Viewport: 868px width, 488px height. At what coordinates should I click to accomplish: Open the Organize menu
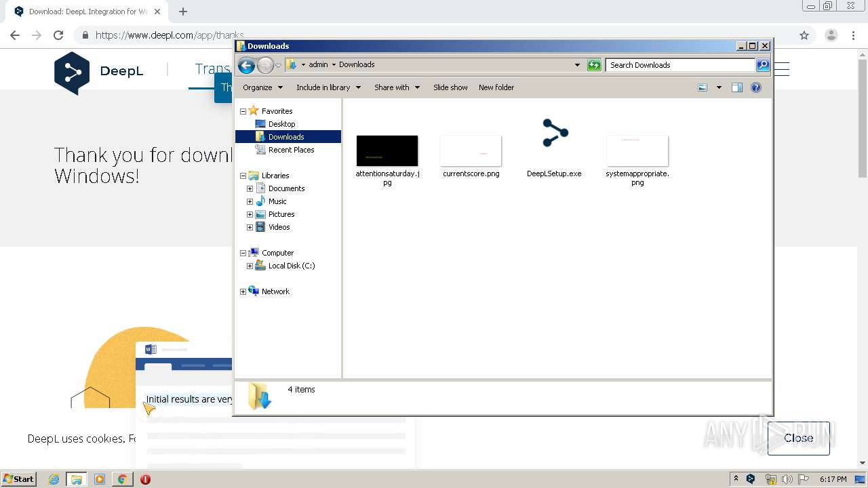click(262, 87)
